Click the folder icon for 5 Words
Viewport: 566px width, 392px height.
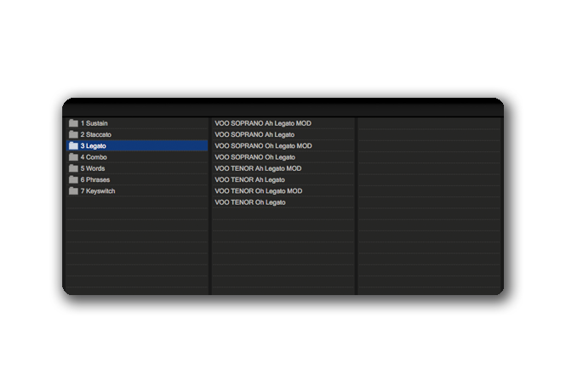point(73,168)
